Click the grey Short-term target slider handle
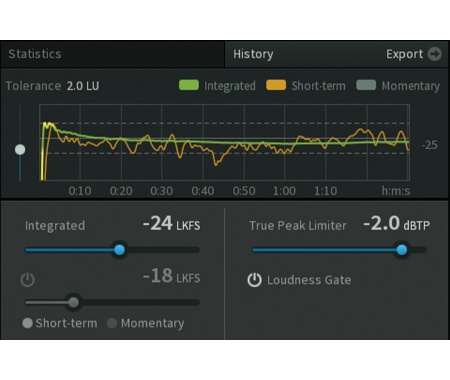 (x=74, y=302)
